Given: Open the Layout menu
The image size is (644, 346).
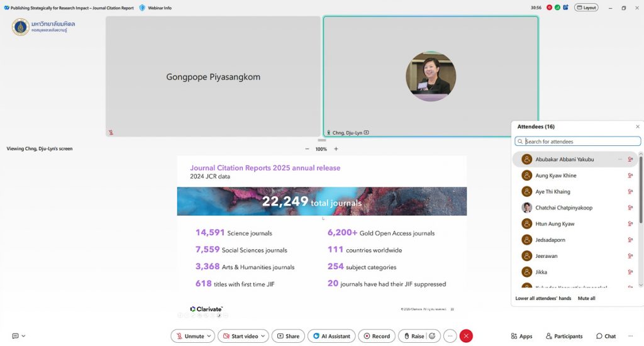Looking at the screenshot, I should (586, 8).
